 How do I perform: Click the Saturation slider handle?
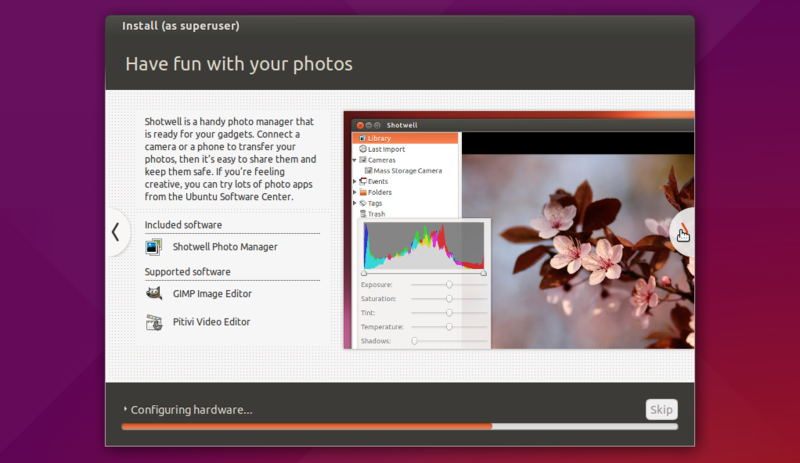(x=449, y=299)
